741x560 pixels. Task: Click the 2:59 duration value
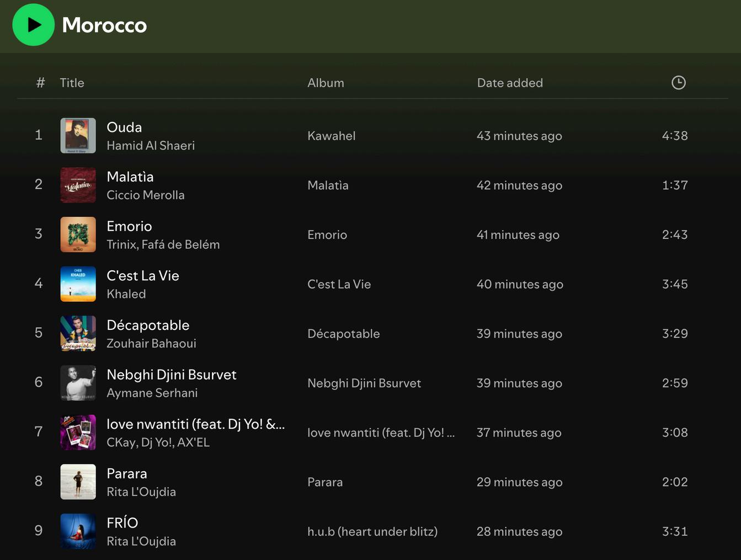point(675,383)
